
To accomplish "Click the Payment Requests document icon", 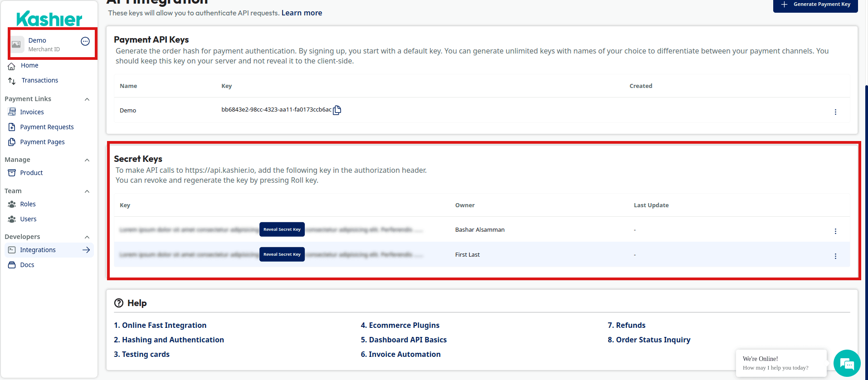I will (x=12, y=127).
